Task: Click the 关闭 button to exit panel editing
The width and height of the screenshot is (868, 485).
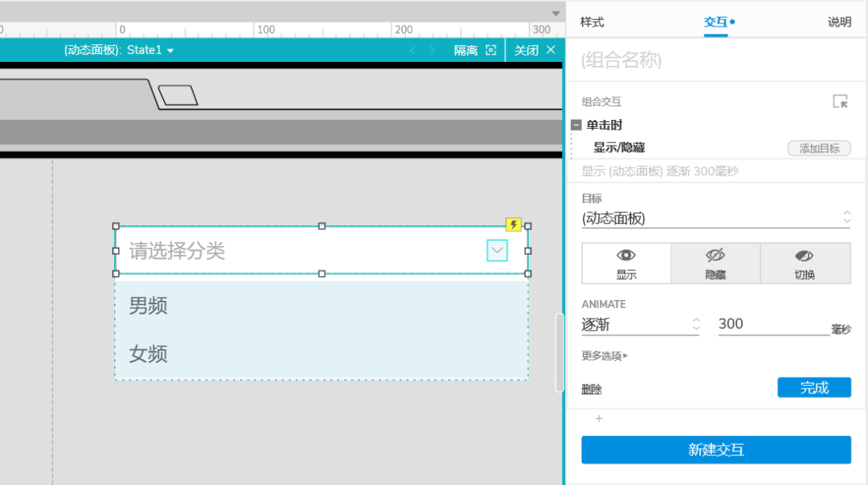Action: click(x=534, y=51)
